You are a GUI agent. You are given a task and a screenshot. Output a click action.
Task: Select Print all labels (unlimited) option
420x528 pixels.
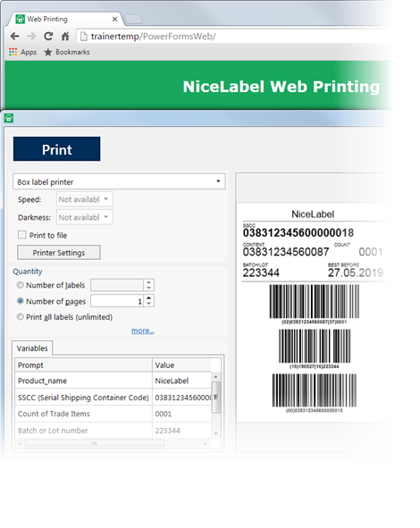point(21,316)
